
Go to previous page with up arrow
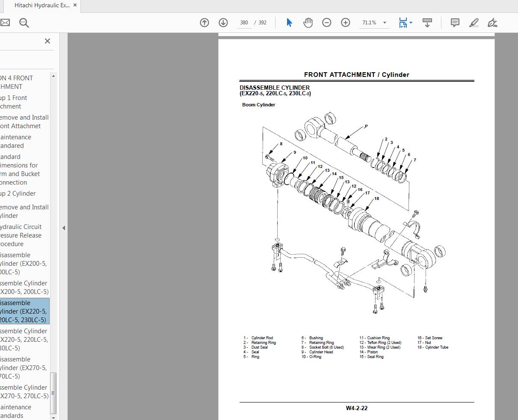click(x=204, y=23)
